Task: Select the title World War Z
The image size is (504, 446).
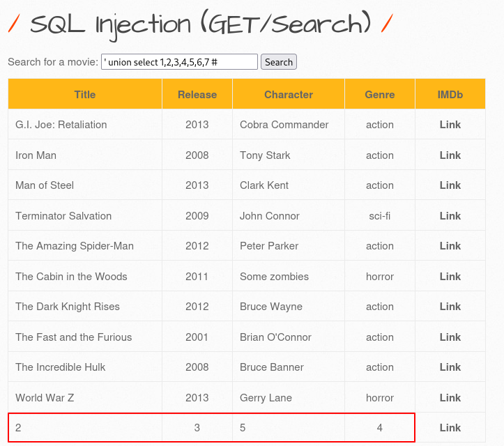Action: point(45,398)
